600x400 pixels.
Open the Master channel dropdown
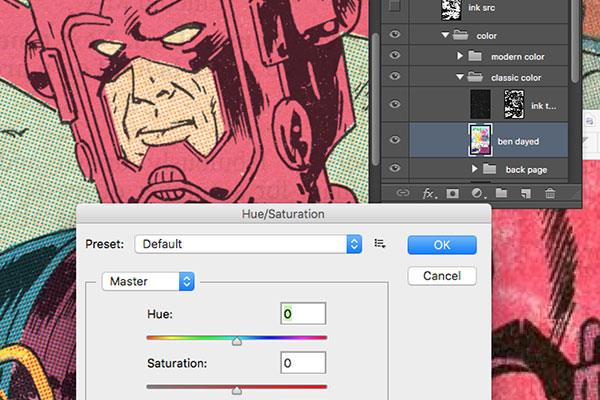point(148,281)
